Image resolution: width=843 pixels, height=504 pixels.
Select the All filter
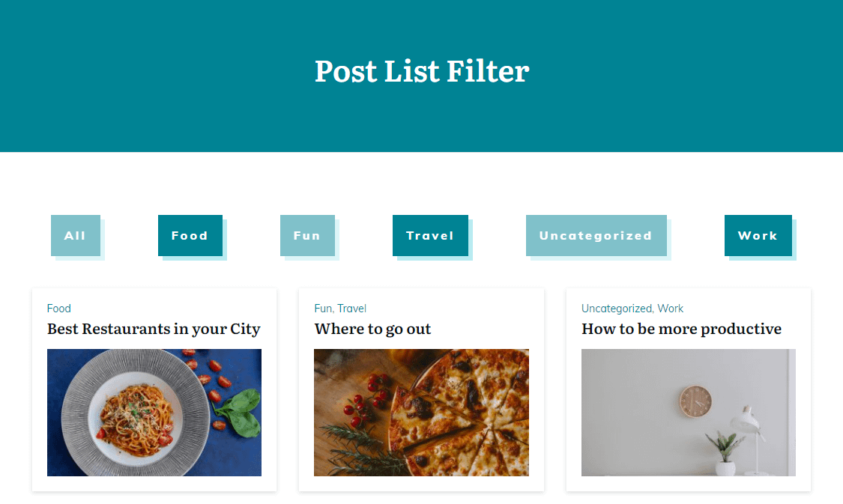pos(75,235)
